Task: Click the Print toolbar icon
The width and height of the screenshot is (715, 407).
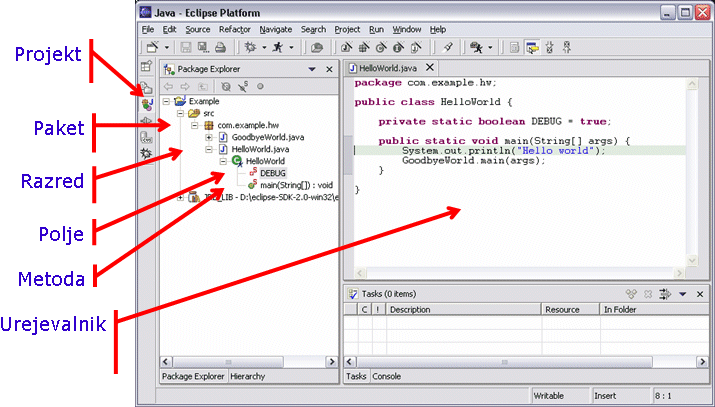Action: pyautogui.click(x=220, y=47)
